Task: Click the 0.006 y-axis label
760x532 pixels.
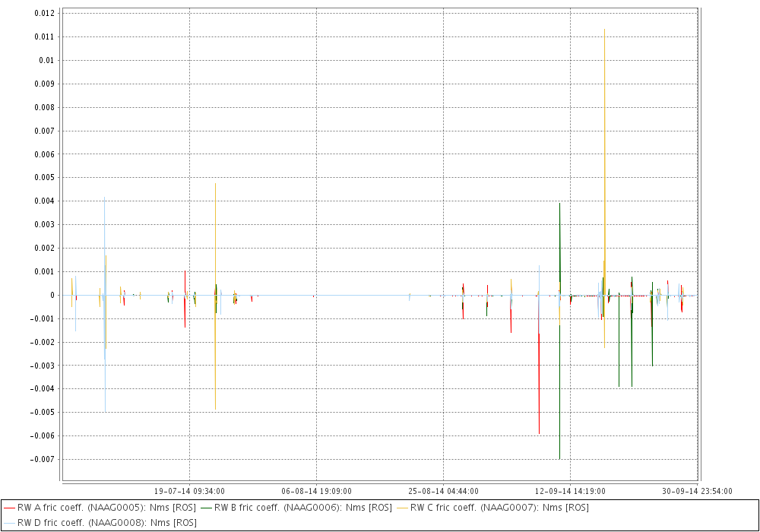Action: pyautogui.click(x=45, y=154)
